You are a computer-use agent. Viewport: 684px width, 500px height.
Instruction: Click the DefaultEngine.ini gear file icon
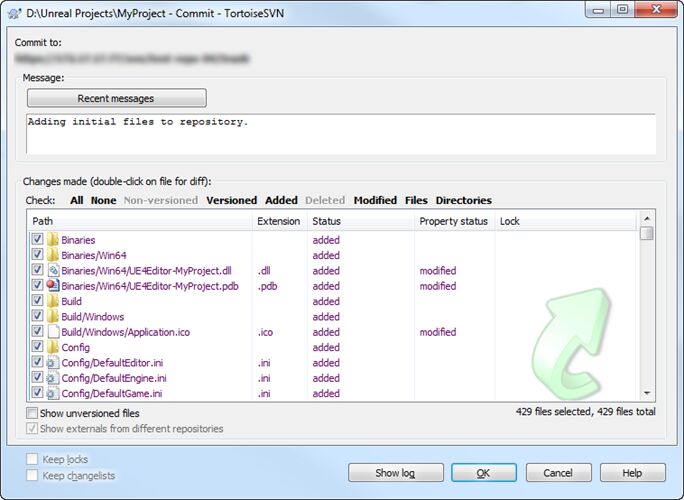coord(53,377)
